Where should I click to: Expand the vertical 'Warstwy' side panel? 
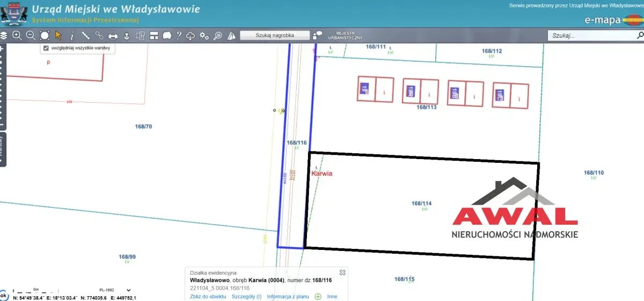pyautogui.click(x=3, y=149)
